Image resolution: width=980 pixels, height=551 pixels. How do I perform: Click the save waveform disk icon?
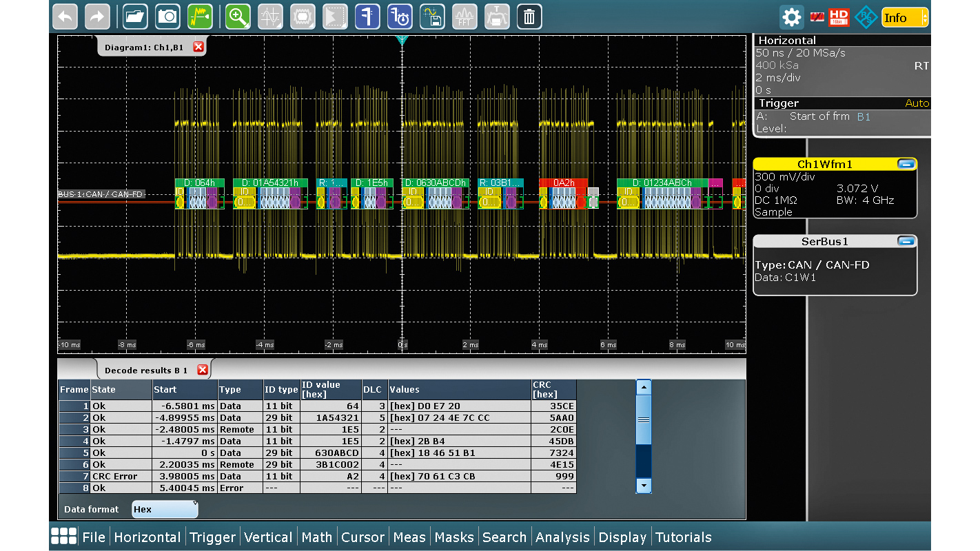point(433,17)
